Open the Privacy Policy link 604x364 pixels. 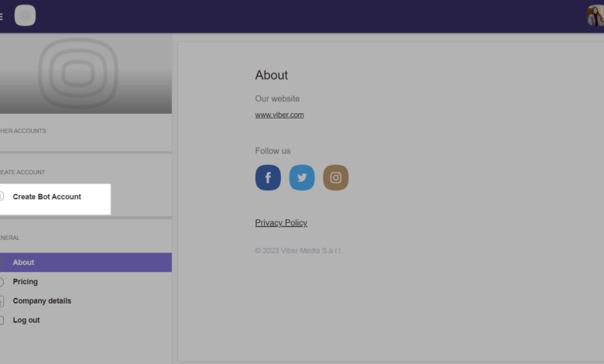pyautogui.click(x=281, y=223)
